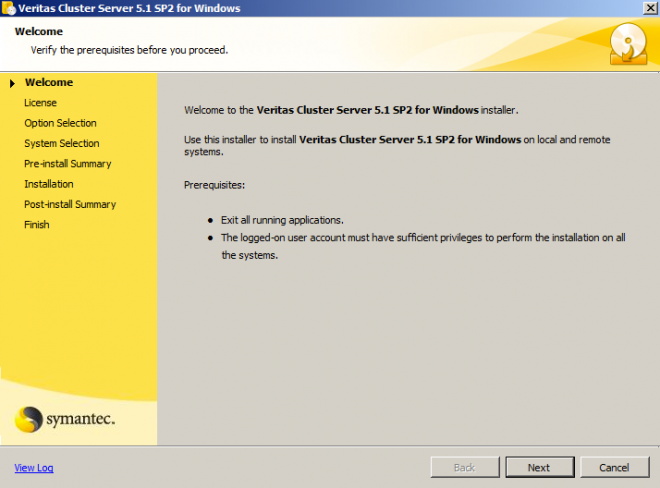
Task: Select the License step
Action: point(40,103)
